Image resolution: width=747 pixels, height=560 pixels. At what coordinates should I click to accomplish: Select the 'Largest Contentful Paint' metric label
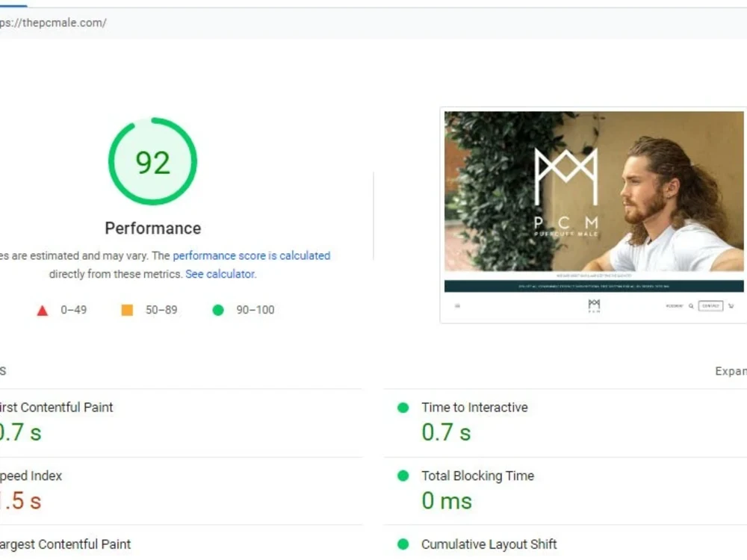click(65, 544)
